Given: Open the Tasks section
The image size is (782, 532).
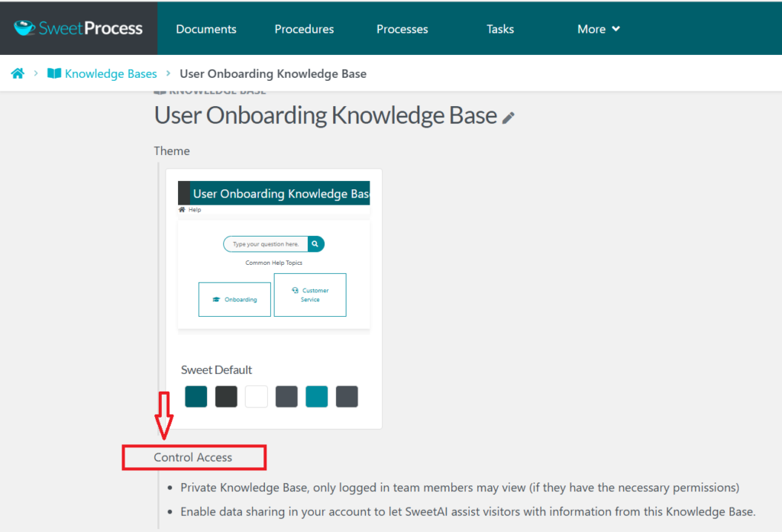Looking at the screenshot, I should pos(500,29).
